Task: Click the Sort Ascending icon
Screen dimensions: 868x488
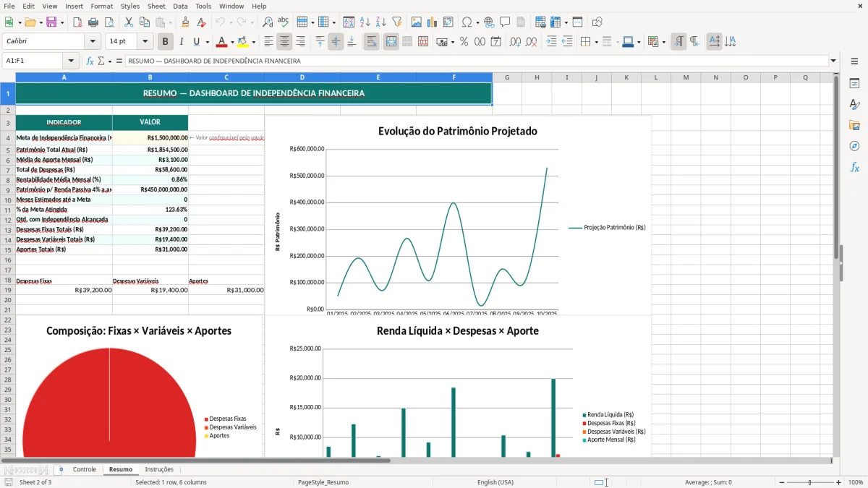Action: (x=365, y=22)
